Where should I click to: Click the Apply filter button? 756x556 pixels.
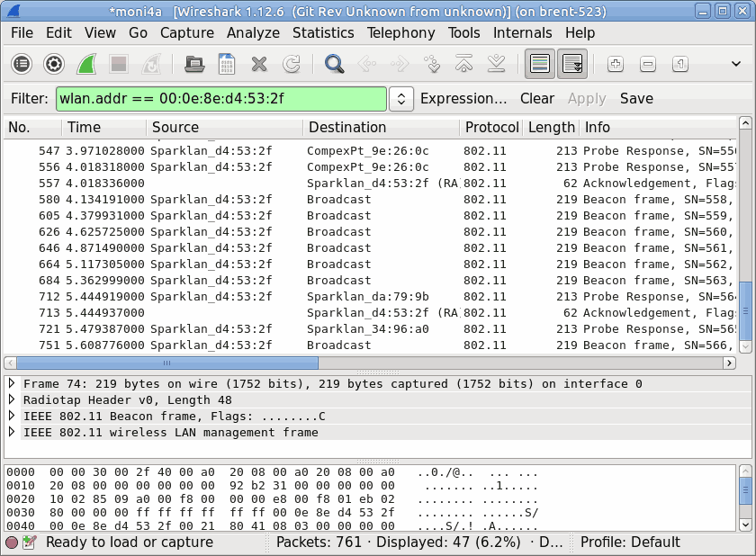click(x=587, y=99)
